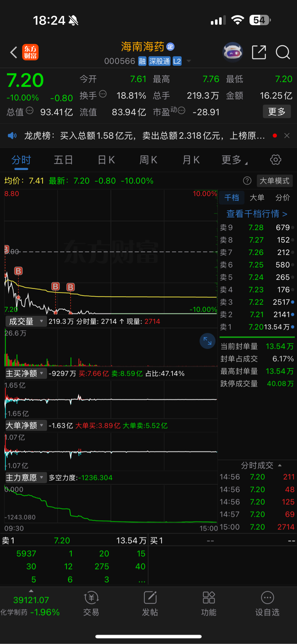Open the 成交量 indicator dropdown
297x644 pixels.
(26, 321)
